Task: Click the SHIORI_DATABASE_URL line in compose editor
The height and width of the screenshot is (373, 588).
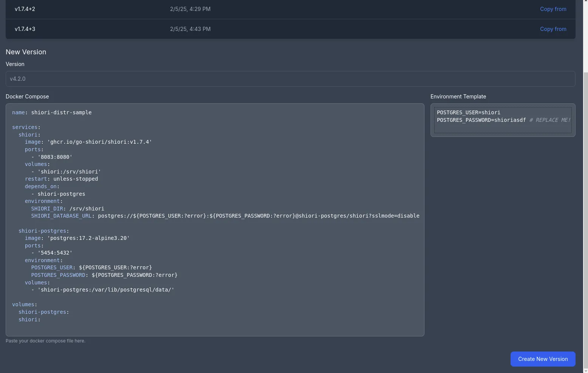Action: [x=225, y=216]
